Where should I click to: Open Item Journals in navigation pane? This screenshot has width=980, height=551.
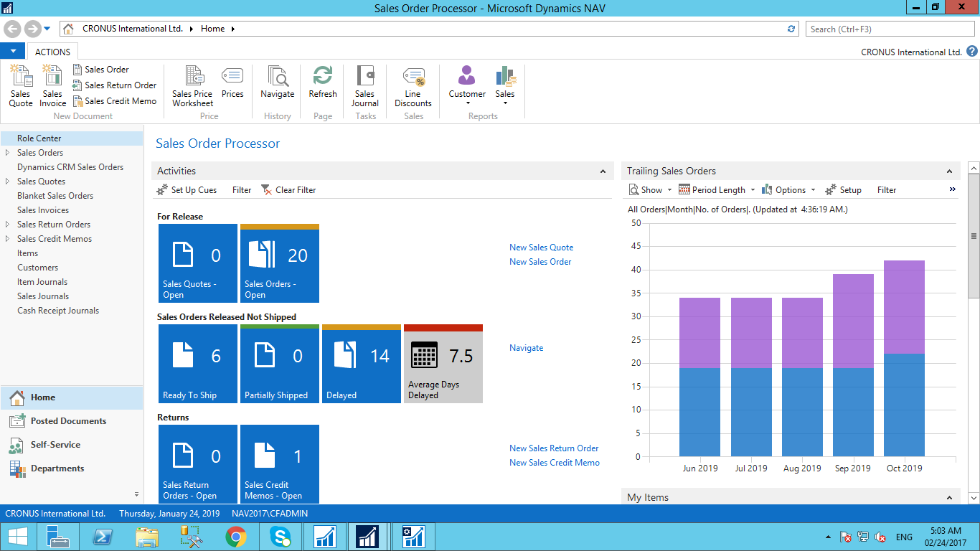tap(42, 282)
